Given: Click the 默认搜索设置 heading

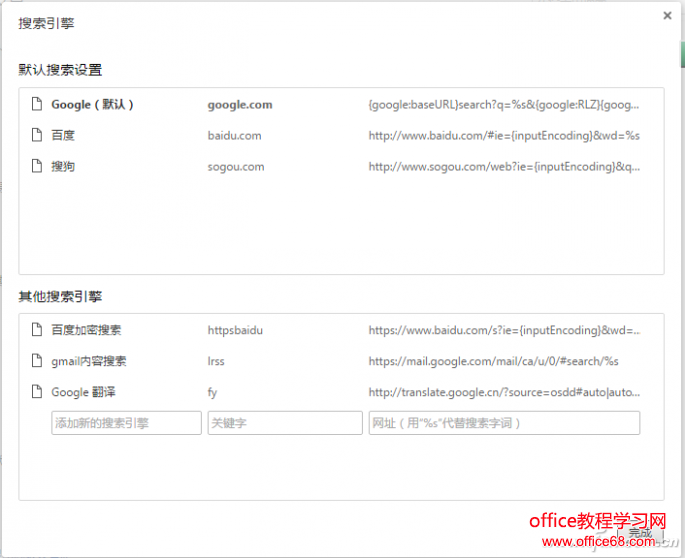Looking at the screenshot, I should (x=60, y=69).
